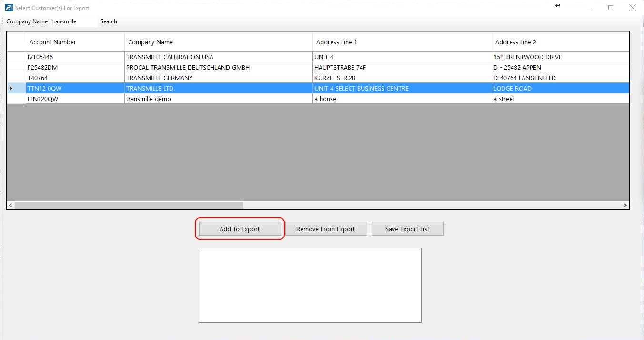
Task: Click Save Export List button
Action: tap(407, 229)
